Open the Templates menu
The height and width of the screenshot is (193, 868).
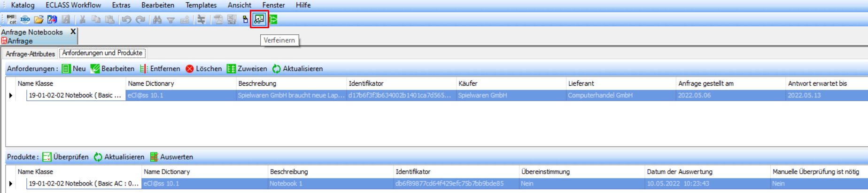pyautogui.click(x=201, y=5)
